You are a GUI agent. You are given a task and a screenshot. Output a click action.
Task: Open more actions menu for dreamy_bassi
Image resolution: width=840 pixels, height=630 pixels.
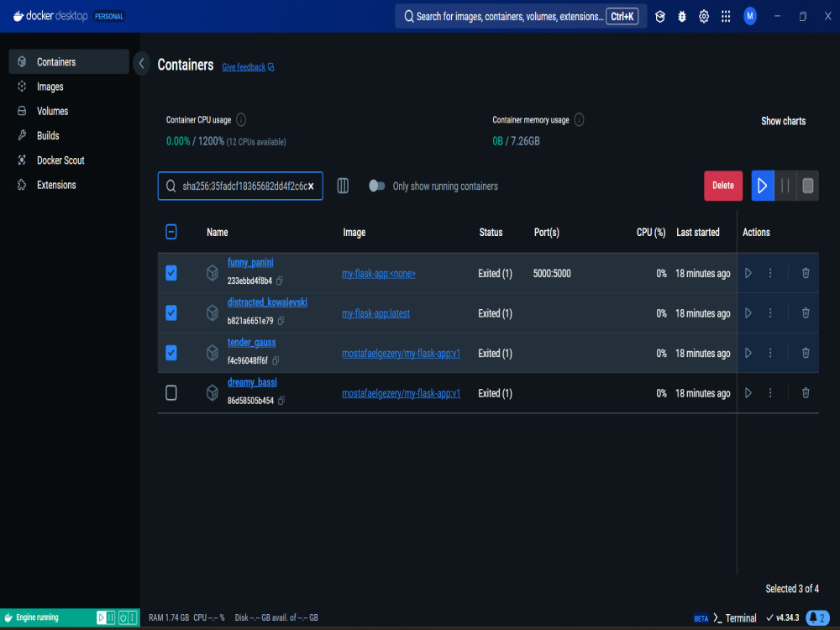click(770, 392)
